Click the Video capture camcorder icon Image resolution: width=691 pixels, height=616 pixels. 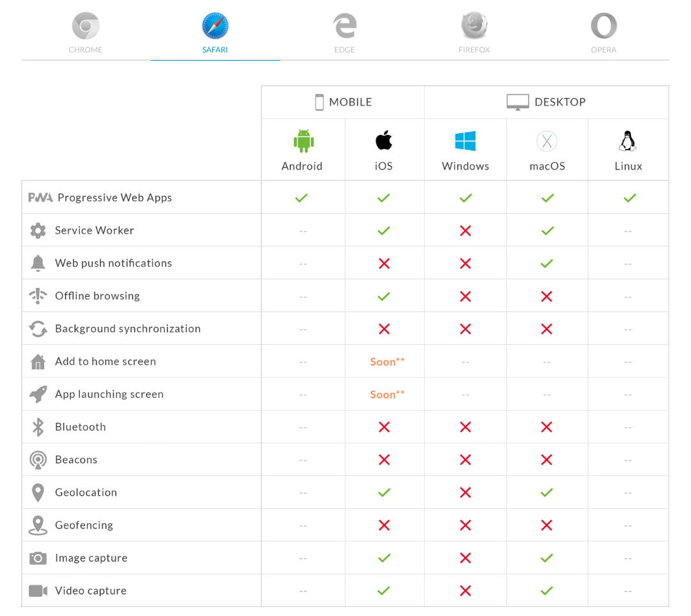coord(38,591)
